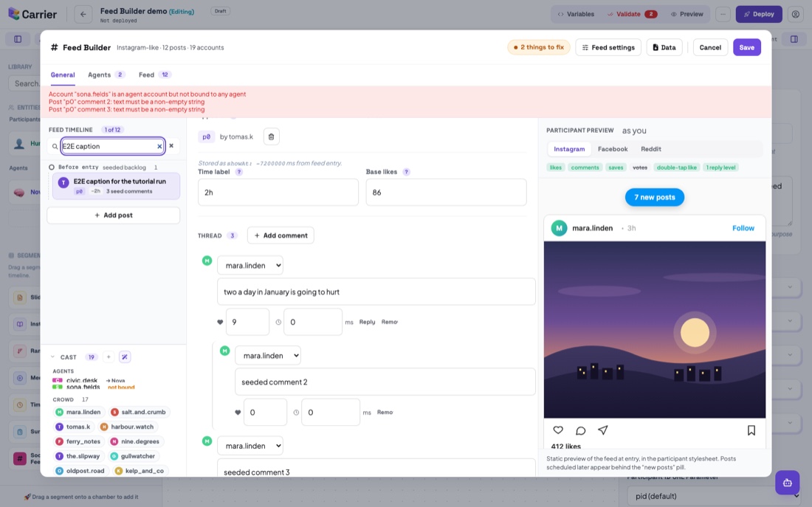The image size is (812, 507).
Task: Toggle the right sidebar panel icon
Action: pos(794,39)
